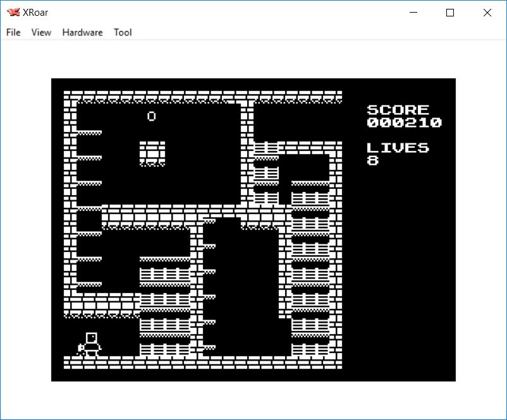The image size is (507, 420).
Task: Open the Hardware menu
Action: point(82,32)
